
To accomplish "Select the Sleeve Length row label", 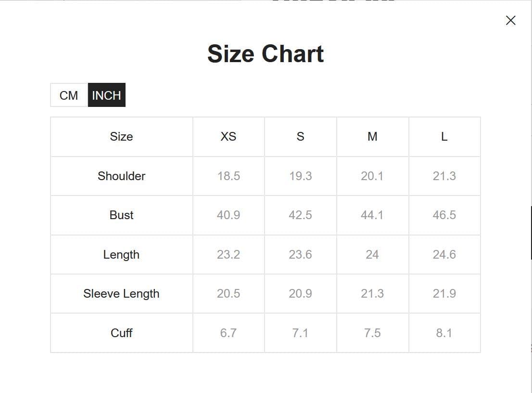I will pyautogui.click(x=122, y=293).
